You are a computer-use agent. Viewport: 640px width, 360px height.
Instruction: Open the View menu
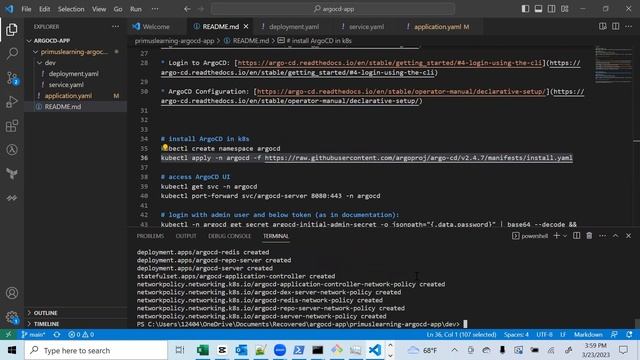click(99, 9)
